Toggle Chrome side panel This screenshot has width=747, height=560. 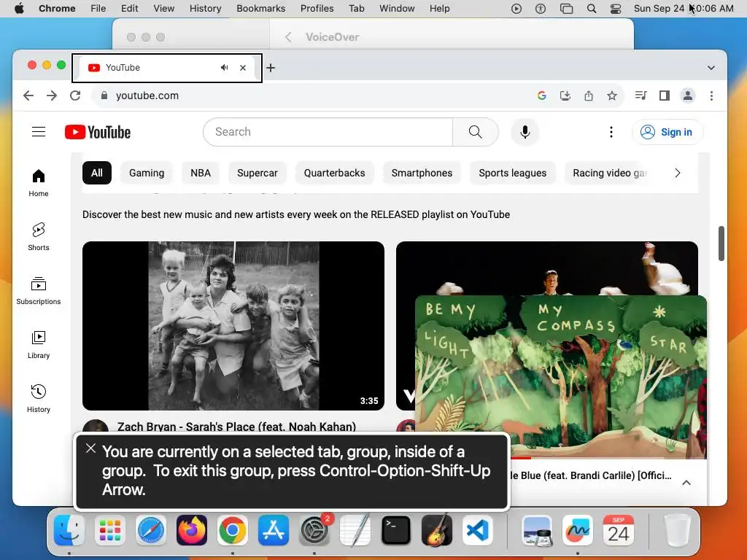tap(665, 96)
